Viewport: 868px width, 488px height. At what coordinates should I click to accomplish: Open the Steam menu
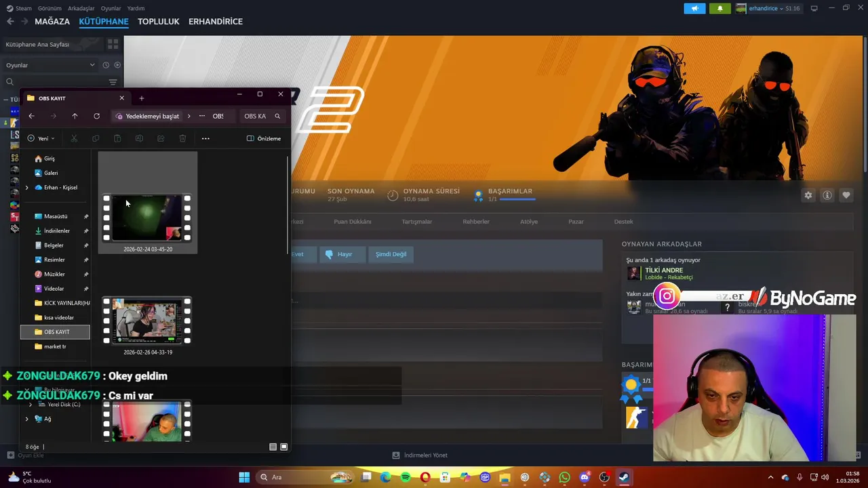click(x=19, y=8)
